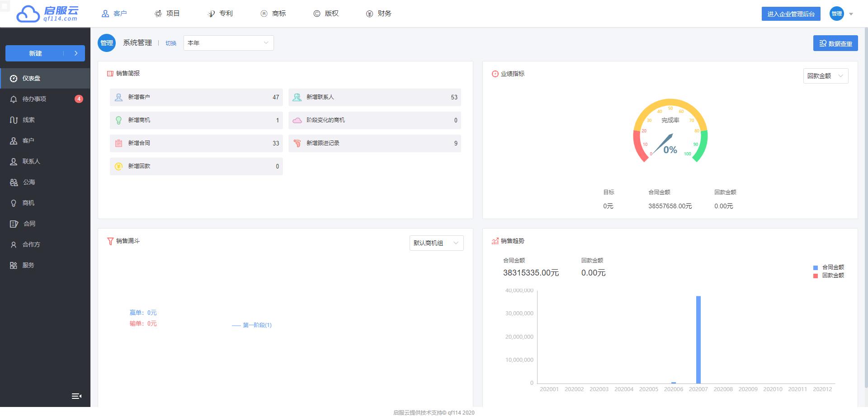Open the 新增商机 row showing 1
Viewport: 868px width, 416px height.
click(x=196, y=120)
